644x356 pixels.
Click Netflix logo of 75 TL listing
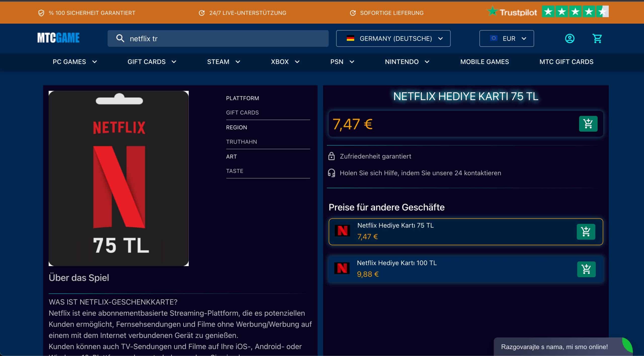click(x=342, y=231)
